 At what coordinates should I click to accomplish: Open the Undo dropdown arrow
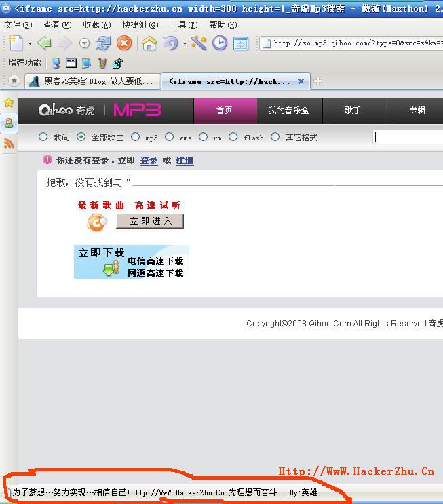pos(185,44)
